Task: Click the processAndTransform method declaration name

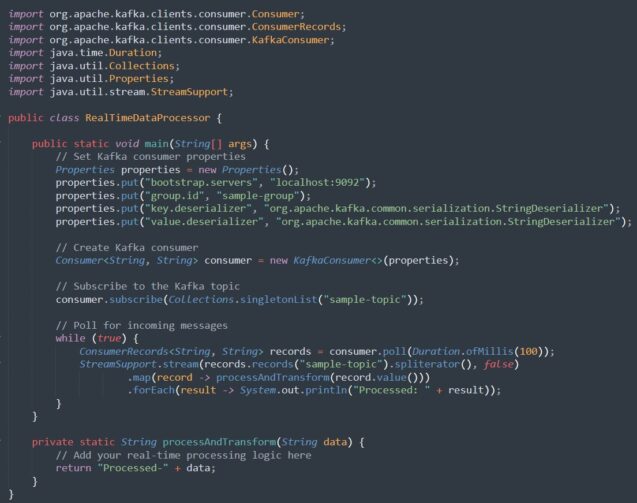Action: [x=219, y=442]
